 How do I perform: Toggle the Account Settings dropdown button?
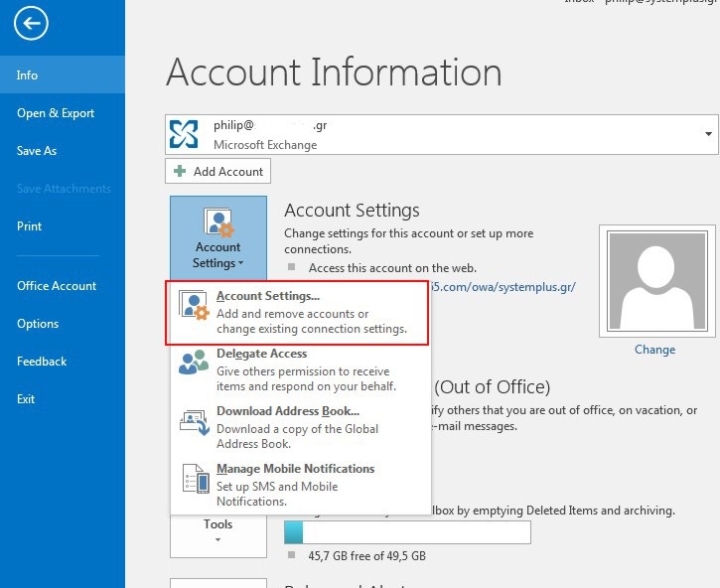(x=218, y=238)
